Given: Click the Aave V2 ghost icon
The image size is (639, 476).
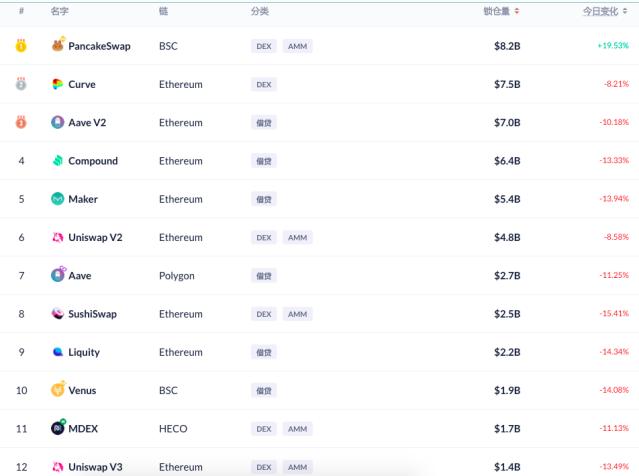Looking at the screenshot, I should click(58, 122).
